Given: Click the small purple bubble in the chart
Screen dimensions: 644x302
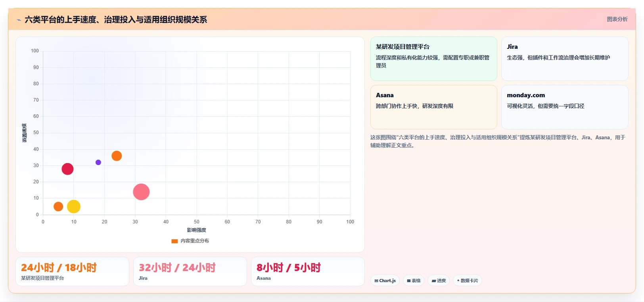Looking at the screenshot, I should coord(98,162).
